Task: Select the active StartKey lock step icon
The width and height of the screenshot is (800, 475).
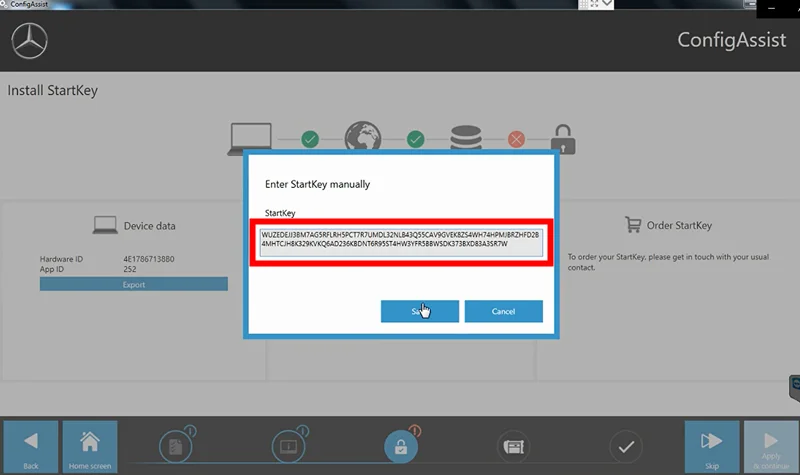Action: [401, 447]
